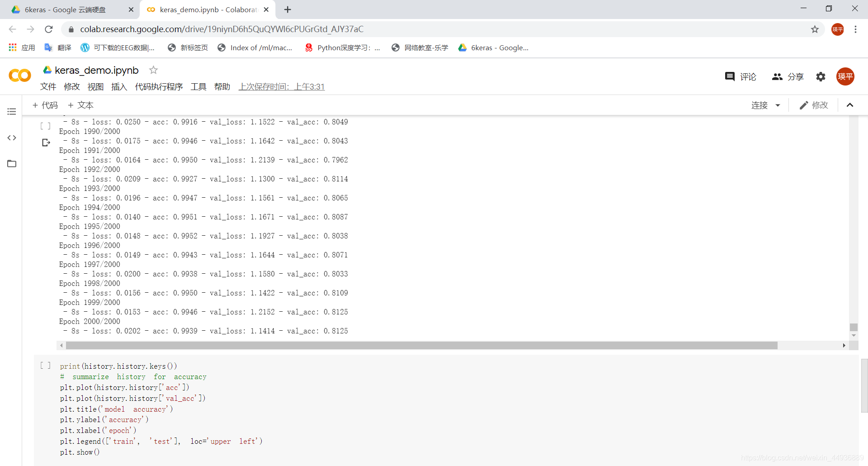Click the '# summarize history for accuracy' comment
The width and height of the screenshot is (868, 466).
tap(133, 377)
